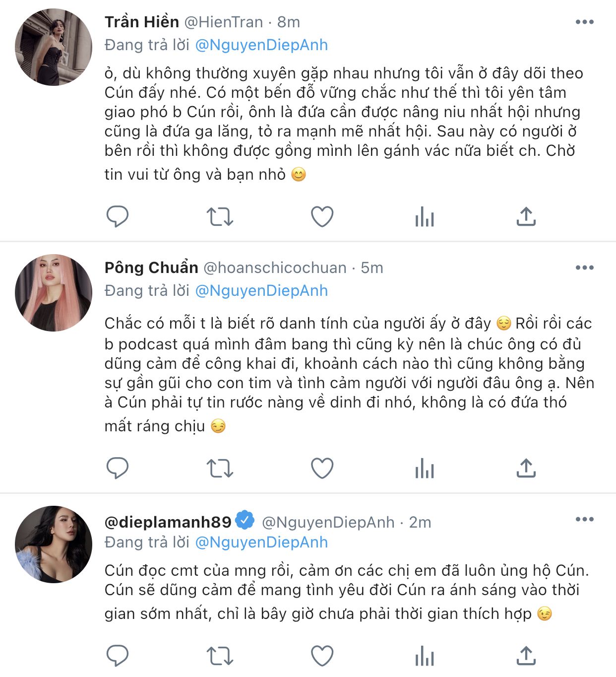Open Trần Hiền's profile picture

[54, 47]
